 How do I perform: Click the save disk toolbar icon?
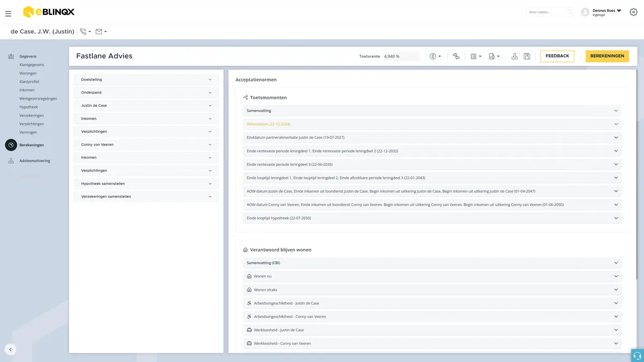[x=527, y=56]
